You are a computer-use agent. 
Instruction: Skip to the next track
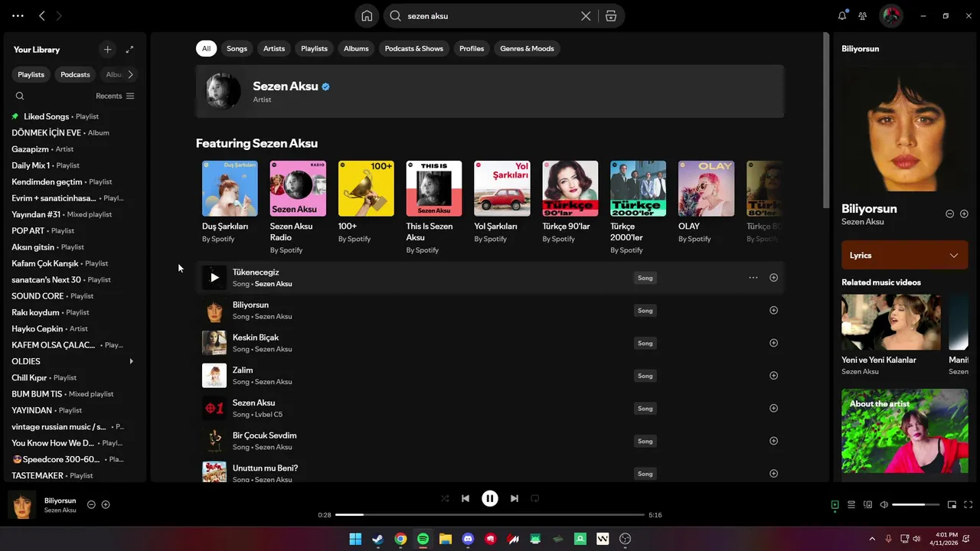[514, 498]
